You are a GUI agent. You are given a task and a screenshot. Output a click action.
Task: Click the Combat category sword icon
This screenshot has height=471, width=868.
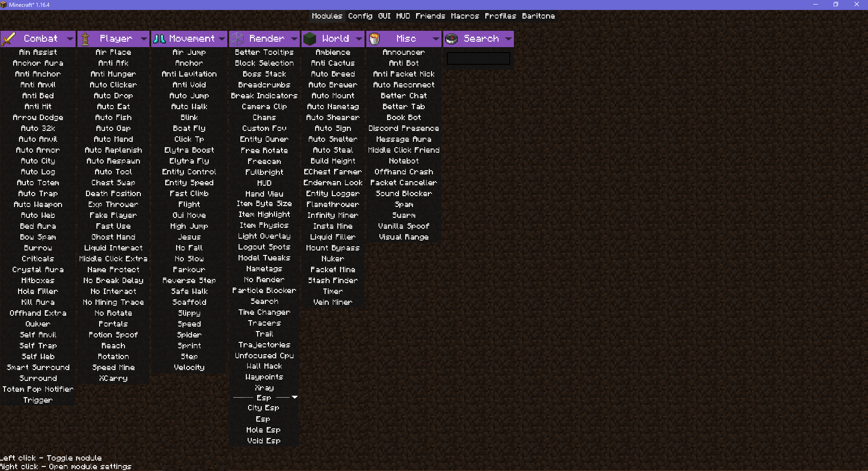point(8,39)
